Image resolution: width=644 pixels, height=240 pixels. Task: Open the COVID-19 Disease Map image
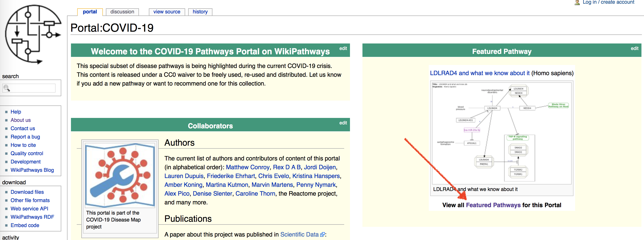[x=120, y=175]
